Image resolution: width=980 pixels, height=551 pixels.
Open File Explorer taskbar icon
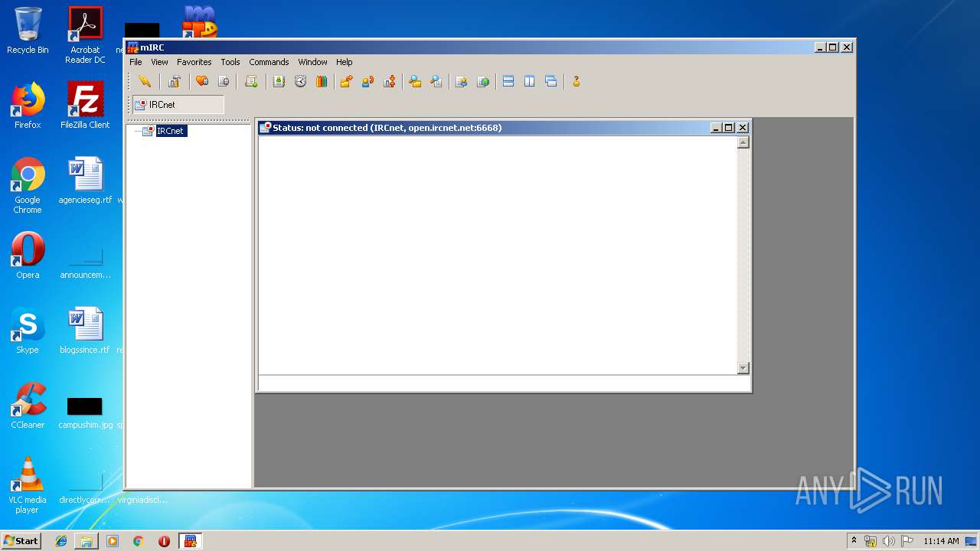[87, 541]
